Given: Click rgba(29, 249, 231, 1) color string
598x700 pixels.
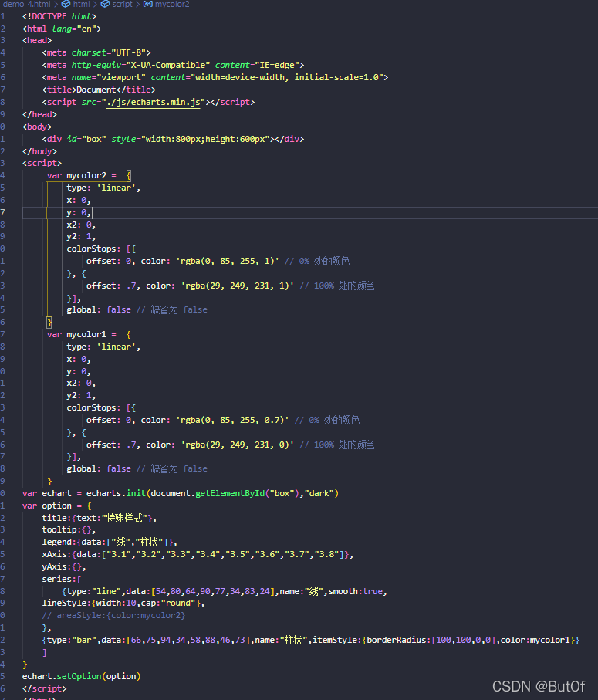Looking at the screenshot, I should coord(238,286).
